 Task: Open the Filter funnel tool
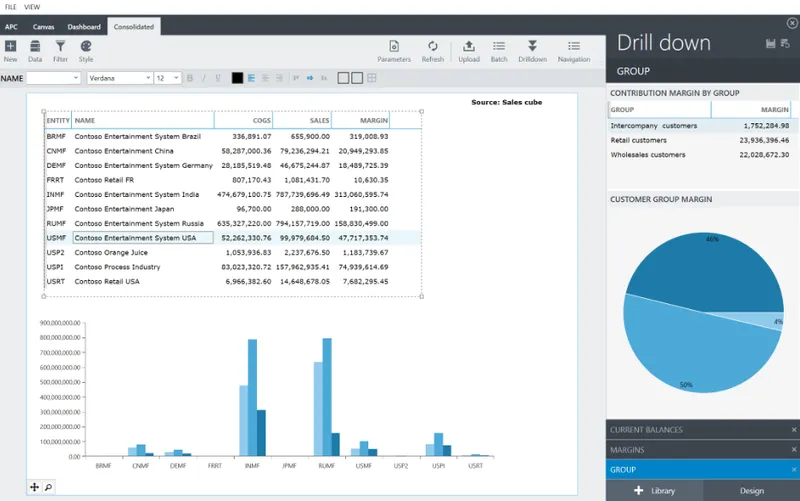pos(60,51)
